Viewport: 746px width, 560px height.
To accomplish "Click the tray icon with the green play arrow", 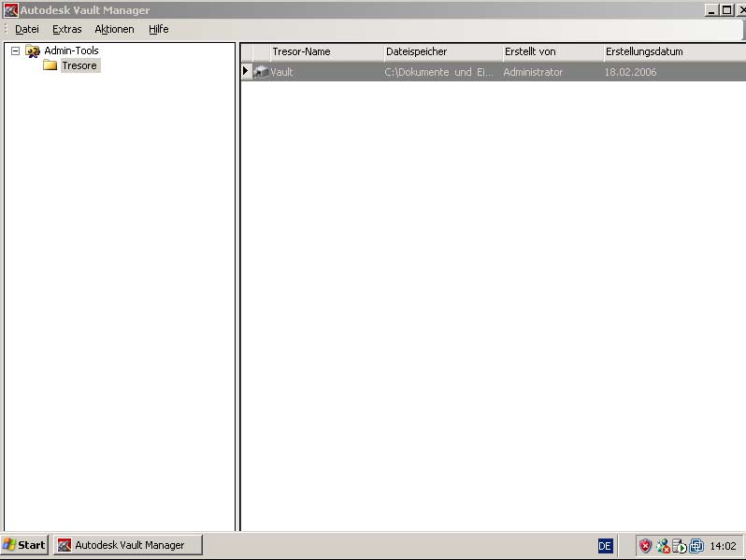I will (680, 546).
